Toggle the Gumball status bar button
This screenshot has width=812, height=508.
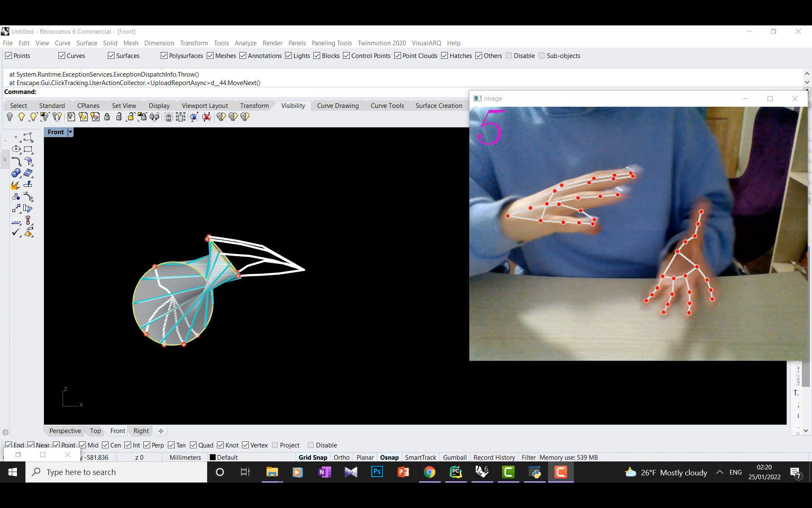tap(455, 457)
